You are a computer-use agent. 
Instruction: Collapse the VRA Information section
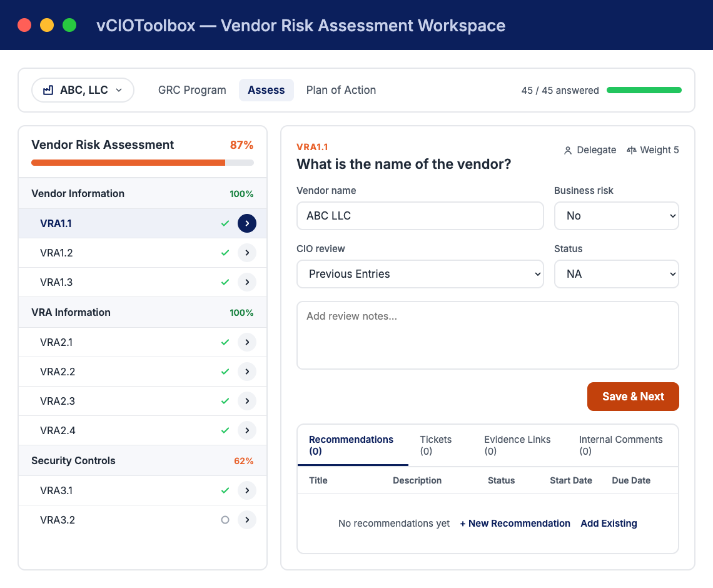[143, 312]
